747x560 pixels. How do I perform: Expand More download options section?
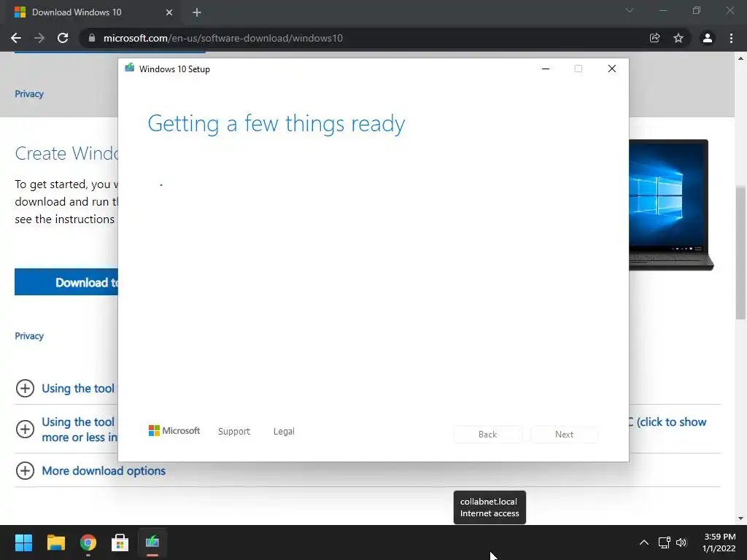click(x=25, y=470)
